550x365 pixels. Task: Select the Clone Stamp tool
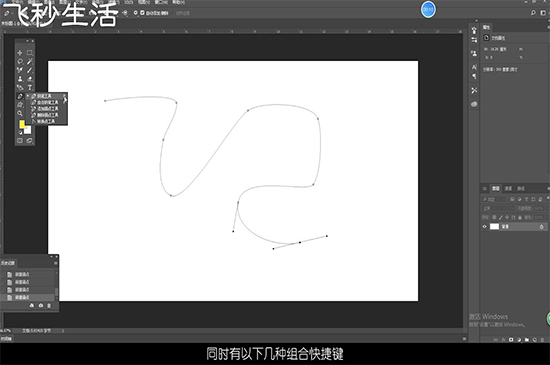[x=20, y=79]
